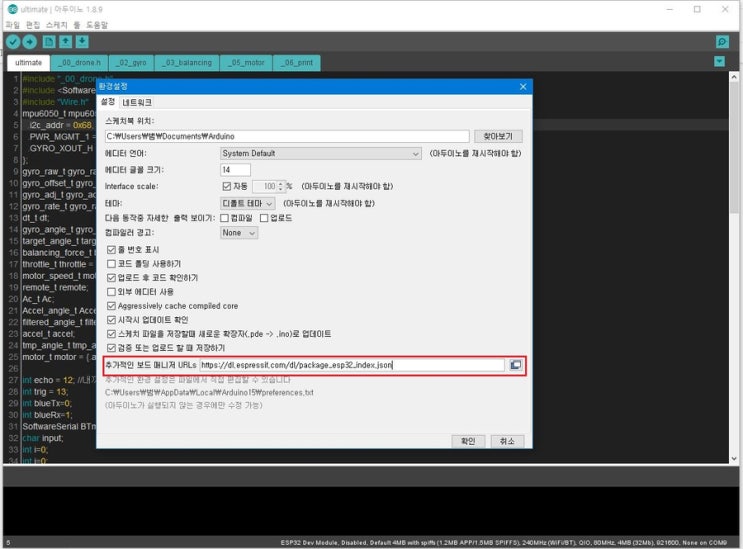Click the board manager URLs editor icon
743x549 pixels.
click(x=516, y=365)
